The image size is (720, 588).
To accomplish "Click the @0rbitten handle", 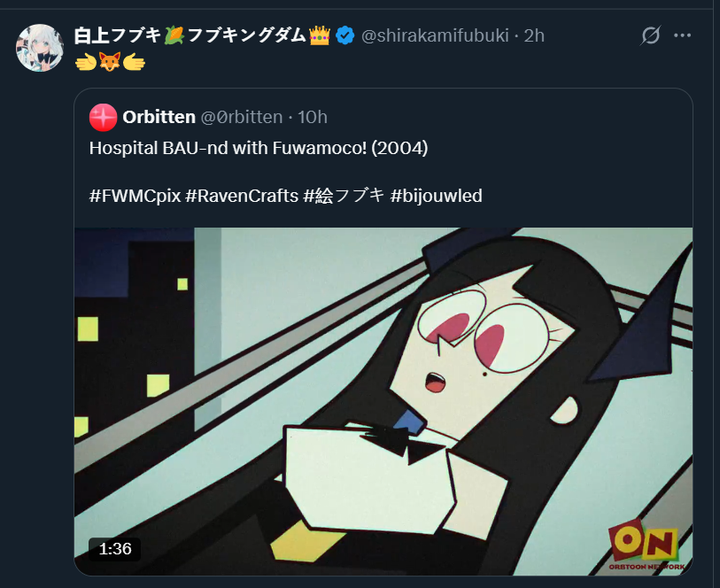I will 242,117.
